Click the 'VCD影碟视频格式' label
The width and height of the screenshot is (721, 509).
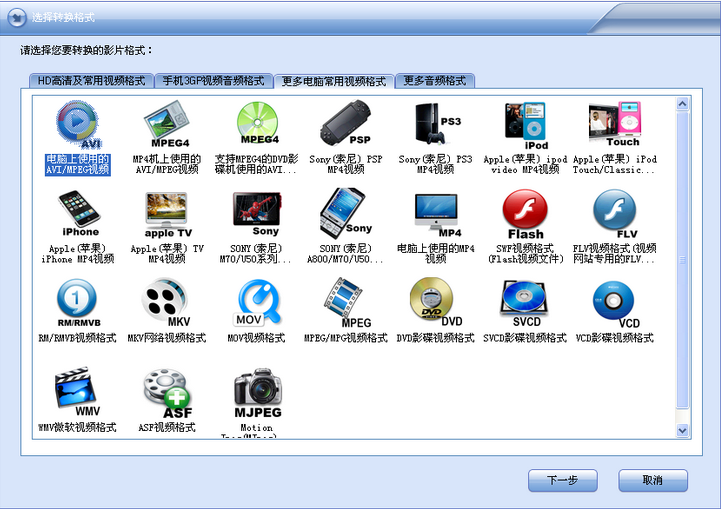click(x=615, y=338)
